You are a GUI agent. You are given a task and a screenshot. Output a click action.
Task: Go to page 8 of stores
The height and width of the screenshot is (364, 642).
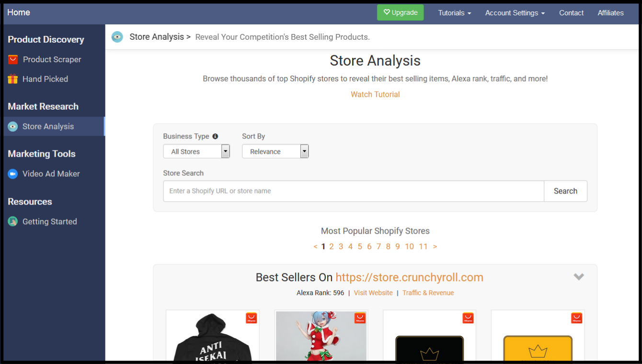point(388,247)
